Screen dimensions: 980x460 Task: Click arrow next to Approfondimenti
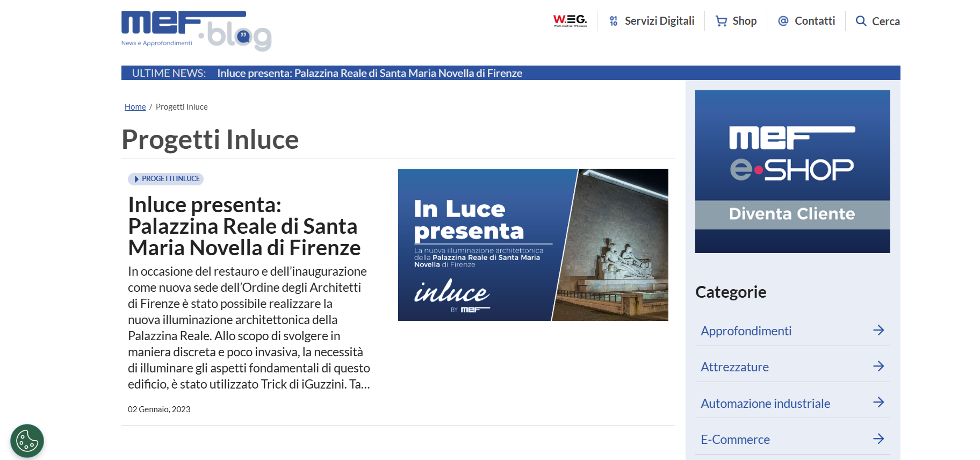pyautogui.click(x=878, y=330)
